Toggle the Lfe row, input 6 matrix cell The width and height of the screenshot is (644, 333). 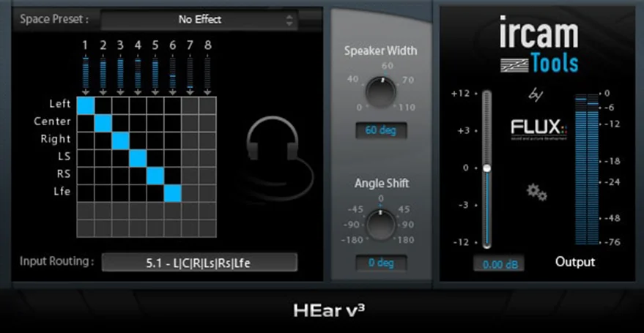click(172, 193)
